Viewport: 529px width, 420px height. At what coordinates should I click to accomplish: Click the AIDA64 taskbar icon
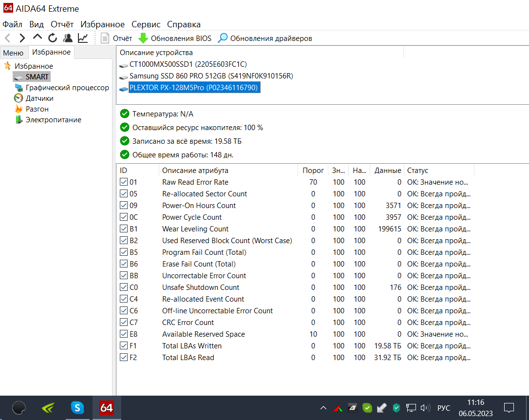107,408
